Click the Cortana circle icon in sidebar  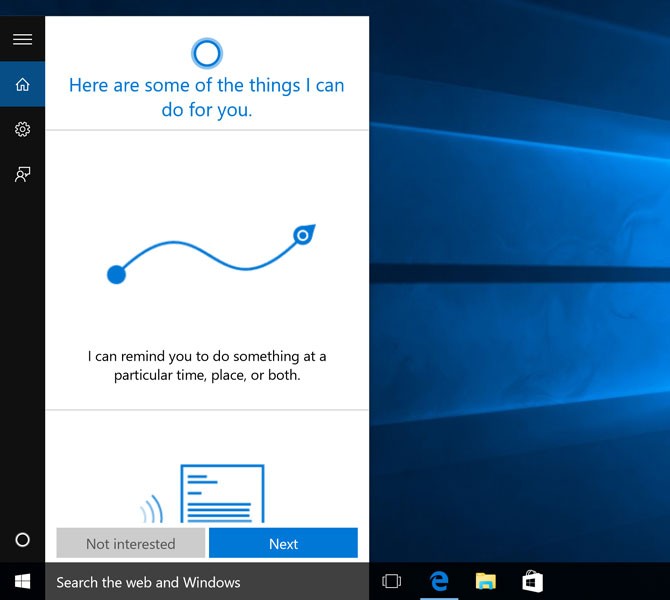[x=22, y=540]
